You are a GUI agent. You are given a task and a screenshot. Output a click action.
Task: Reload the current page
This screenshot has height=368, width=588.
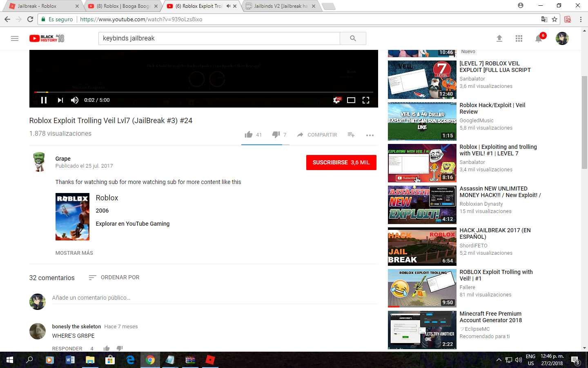(x=30, y=19)
